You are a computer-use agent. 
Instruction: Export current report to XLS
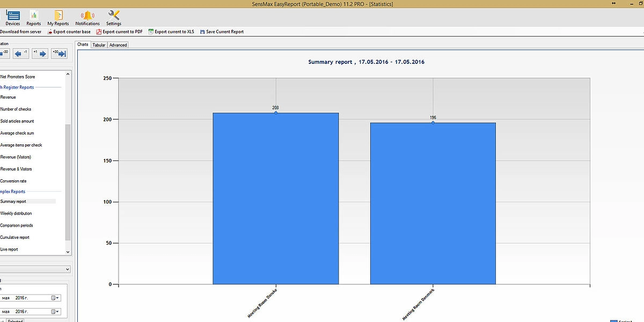point(171,32)
